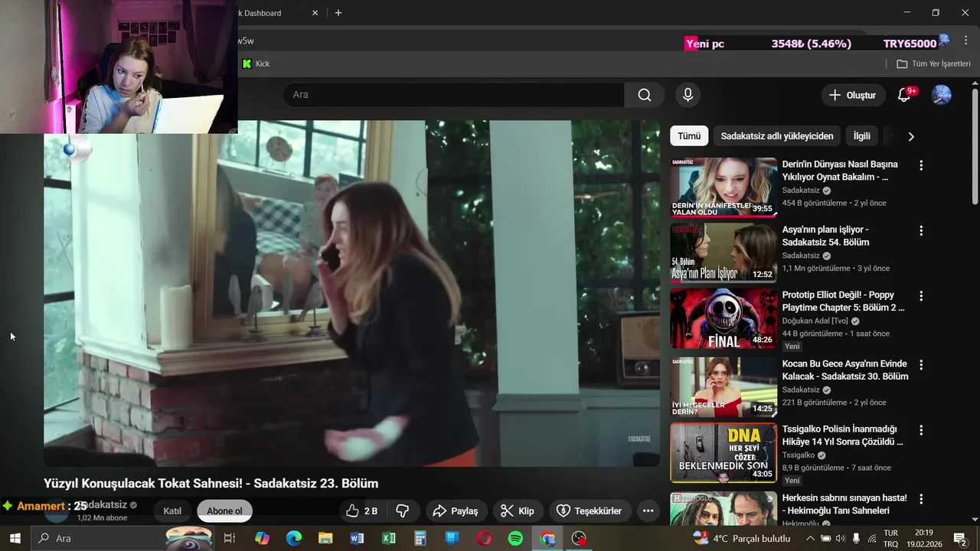
Task: Open the Windows Start menu
Action: click(x=15, y=538)
